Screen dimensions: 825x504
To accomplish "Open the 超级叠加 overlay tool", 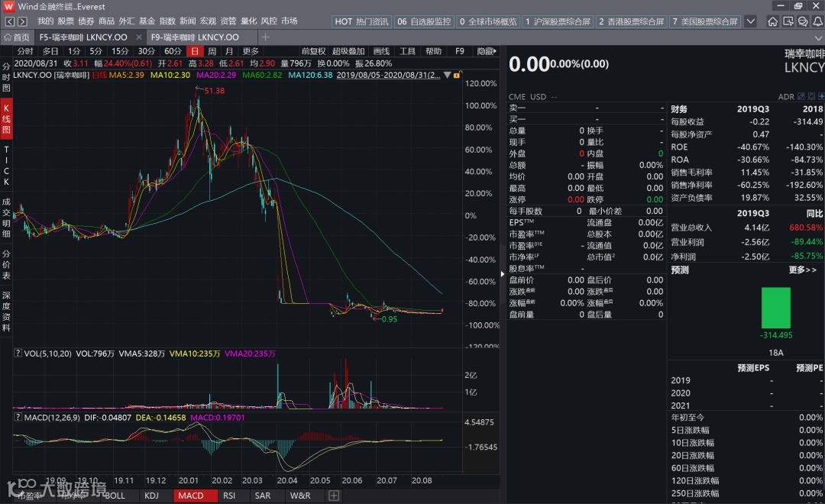I will click(348, 51).
